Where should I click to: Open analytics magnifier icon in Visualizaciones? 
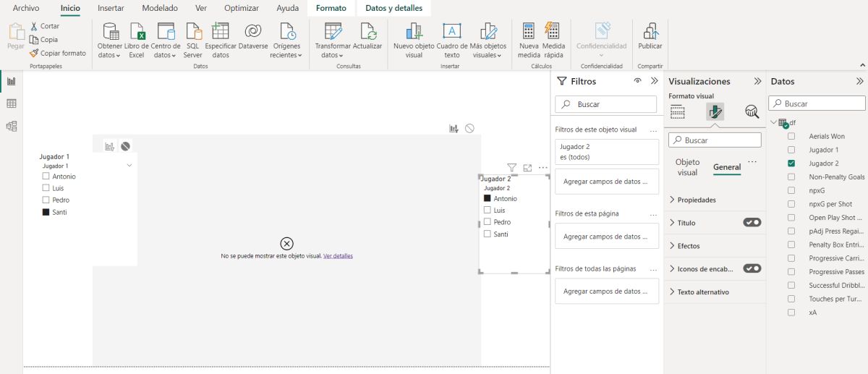click(752, 111)
